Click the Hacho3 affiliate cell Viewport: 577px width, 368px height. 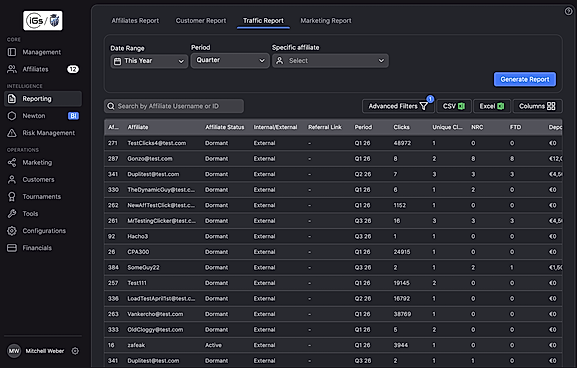[x=138, y=236]
